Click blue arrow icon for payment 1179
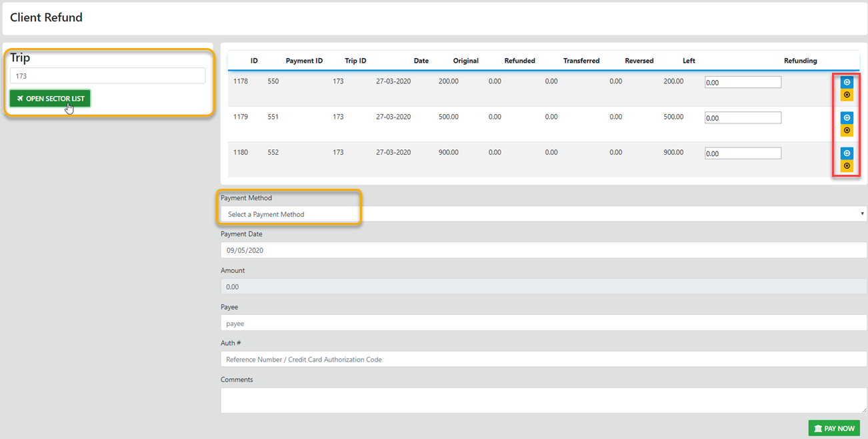 pyautogui.click(x=847, y=117)
